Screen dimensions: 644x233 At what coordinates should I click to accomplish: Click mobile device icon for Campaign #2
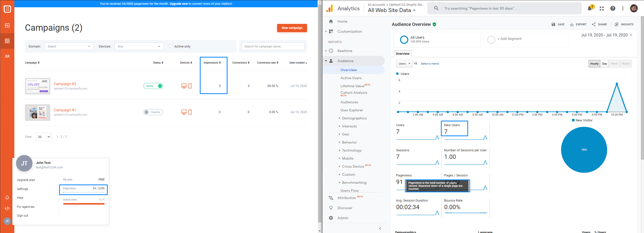click(x=190, y=86)
